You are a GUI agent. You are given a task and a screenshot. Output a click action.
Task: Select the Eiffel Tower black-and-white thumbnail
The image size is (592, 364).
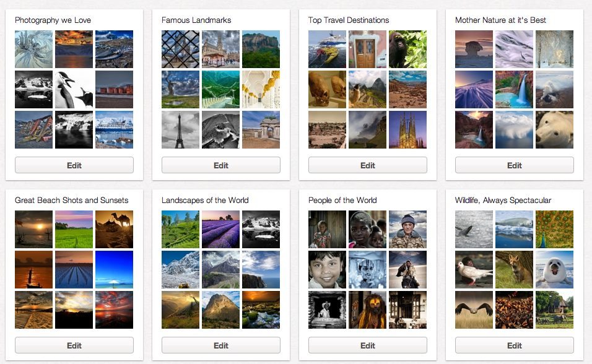click(x=180, y=129)
